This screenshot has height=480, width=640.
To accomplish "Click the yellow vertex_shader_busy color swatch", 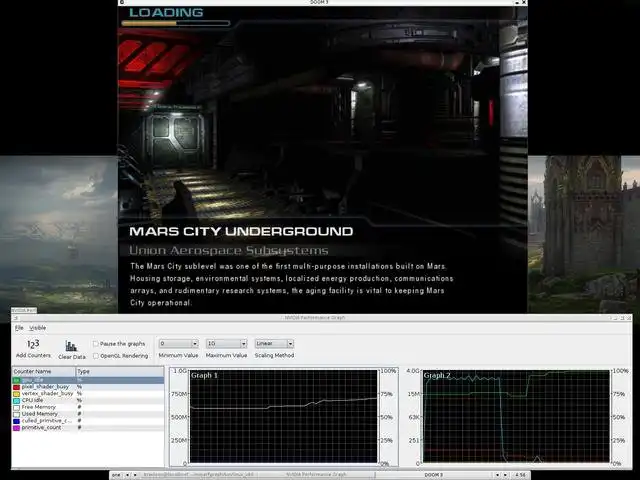I will coord(16,394).
